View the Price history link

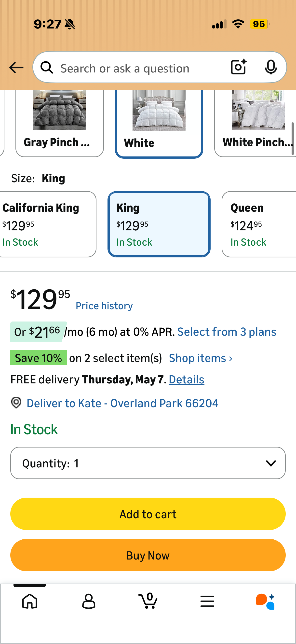(x=104, y=305)
